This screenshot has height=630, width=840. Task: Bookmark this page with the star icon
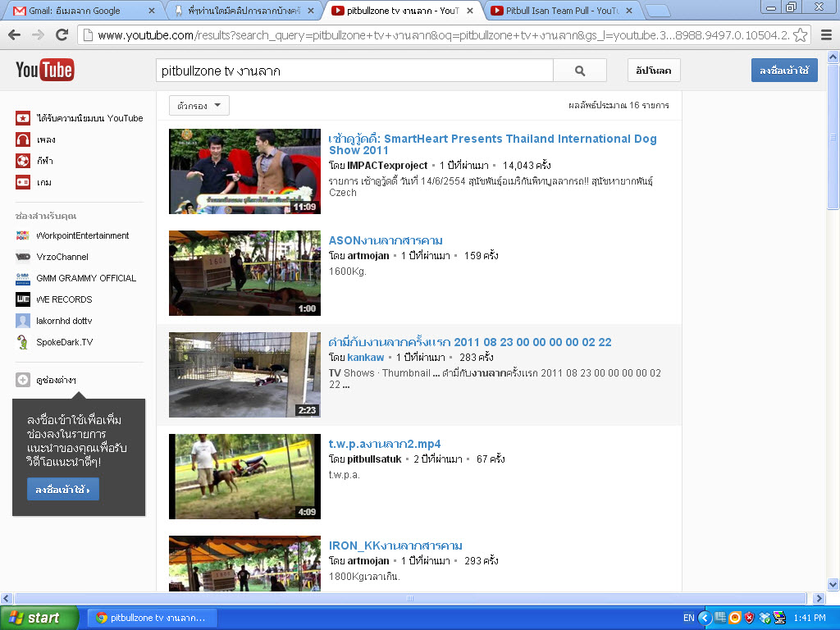point(801,35)
